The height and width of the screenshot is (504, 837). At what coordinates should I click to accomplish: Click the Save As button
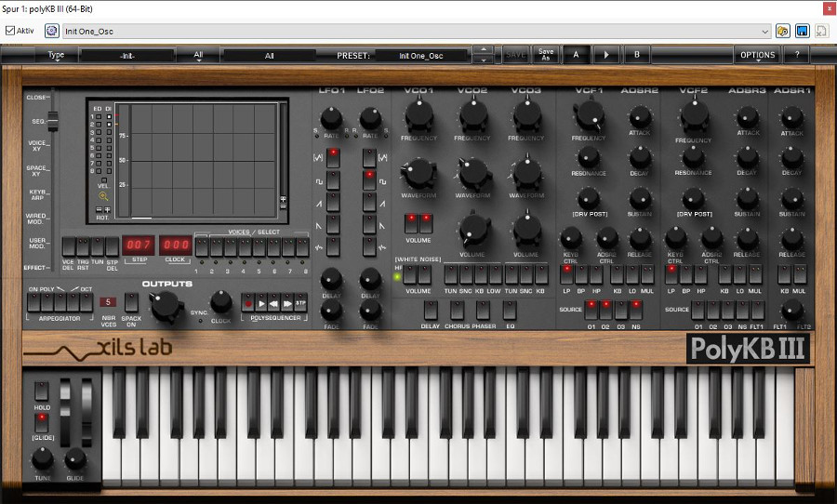[546, 55]
